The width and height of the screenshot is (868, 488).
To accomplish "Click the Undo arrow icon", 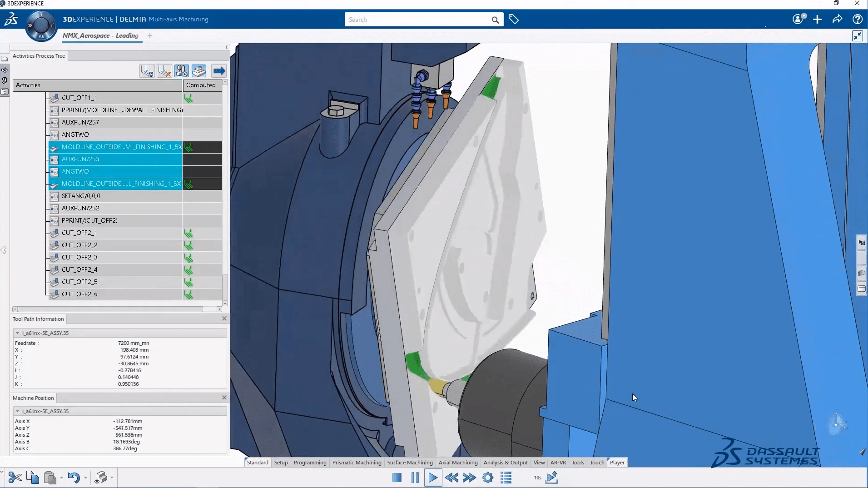I will (74, 478).
